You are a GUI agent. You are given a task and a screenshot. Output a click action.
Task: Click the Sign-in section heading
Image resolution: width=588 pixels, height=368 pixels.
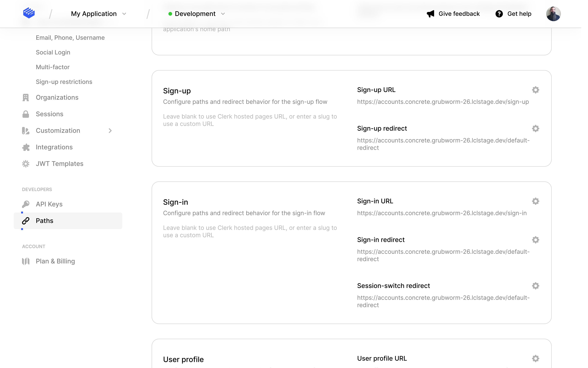click(176, 202)
